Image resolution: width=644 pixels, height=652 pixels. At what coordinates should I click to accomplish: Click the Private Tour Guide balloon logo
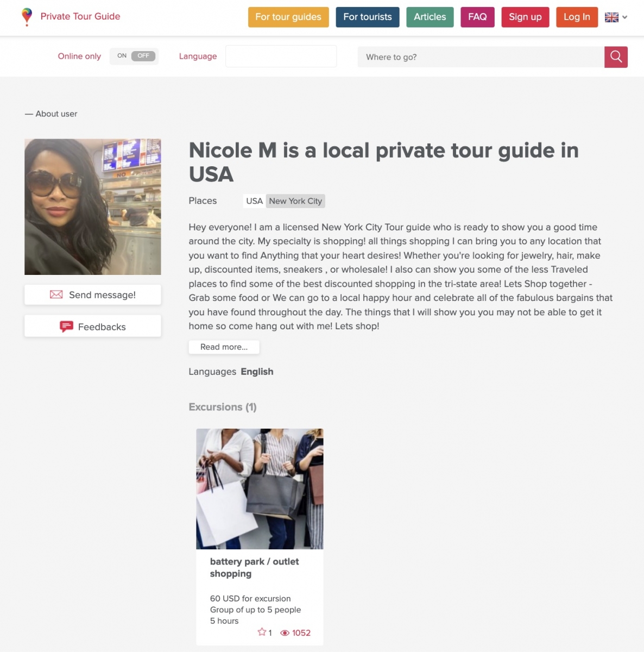click(27, 17)
